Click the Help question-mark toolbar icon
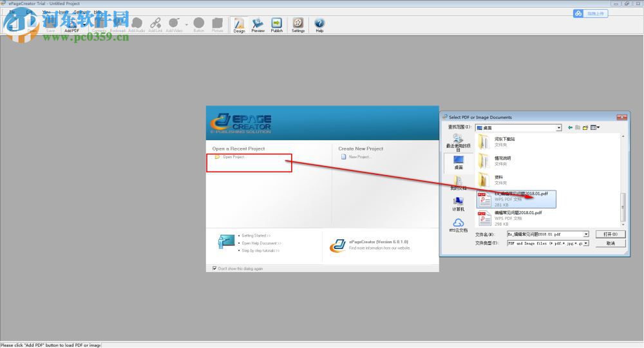The height and width of the screenshot is (348, 644). tap(319, 26)
